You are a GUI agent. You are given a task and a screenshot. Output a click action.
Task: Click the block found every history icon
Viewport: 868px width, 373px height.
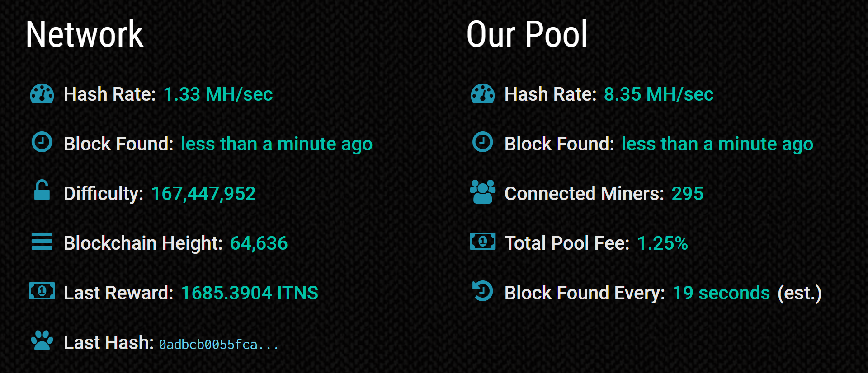click(x=483, y=291)
